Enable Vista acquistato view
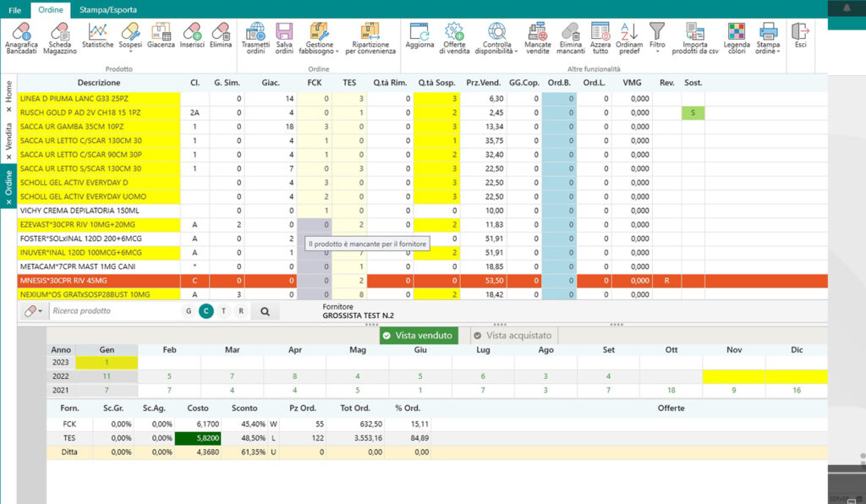Viewport: 866px width, 504px height. (511, 336)
